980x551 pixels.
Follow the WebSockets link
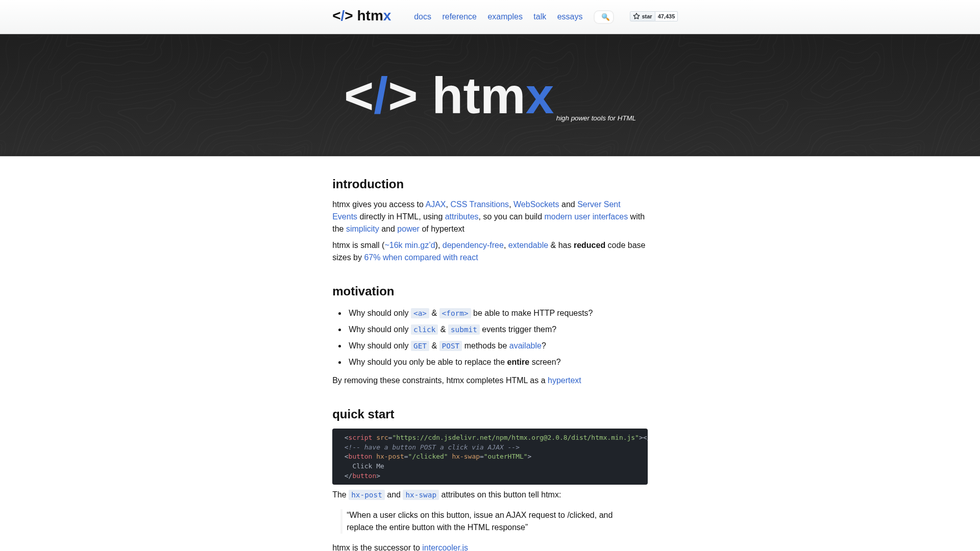pos(536,204)
